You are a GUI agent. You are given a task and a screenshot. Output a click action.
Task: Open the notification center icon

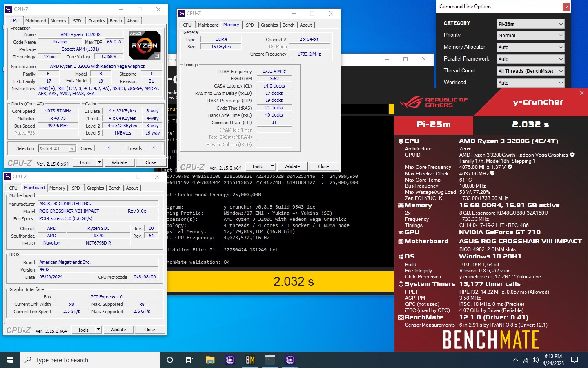pyautogui.click(x=575, y=360)
